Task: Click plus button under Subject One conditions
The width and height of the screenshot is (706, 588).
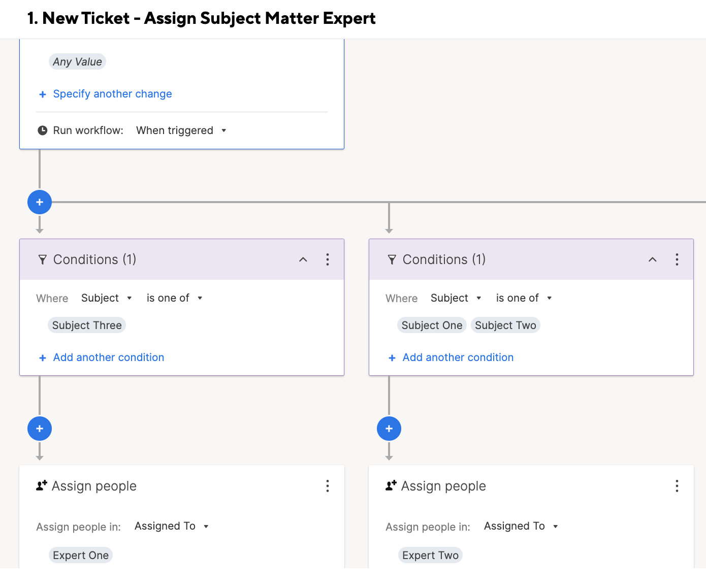Action: point(389,429)
